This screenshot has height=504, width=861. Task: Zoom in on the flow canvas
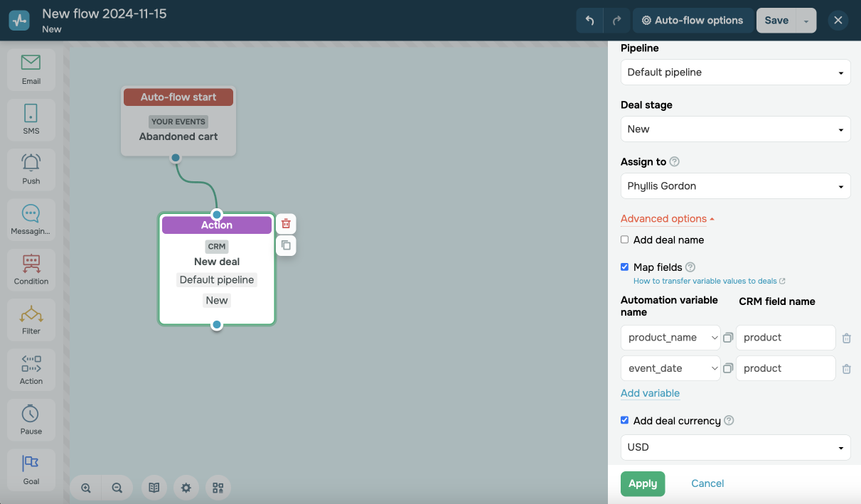86,488
